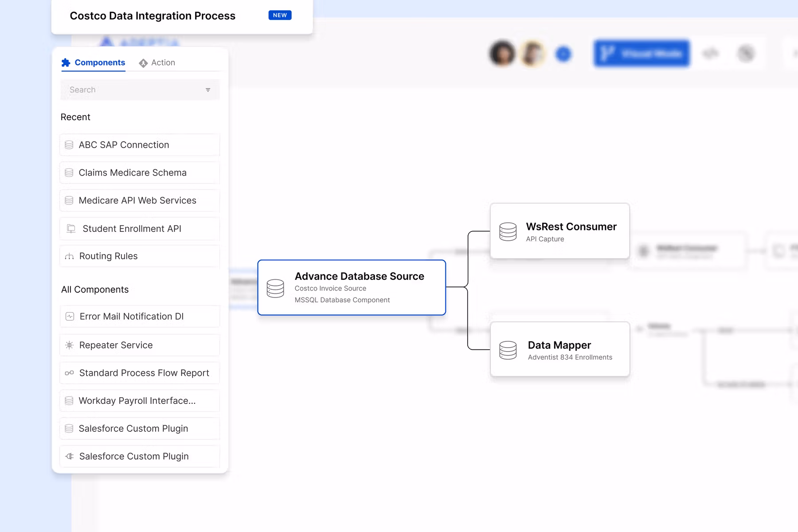Select Salesforce Custom Plugin with plug icon
The width and height of the screenshot is (798, 532).
point(140,456)
